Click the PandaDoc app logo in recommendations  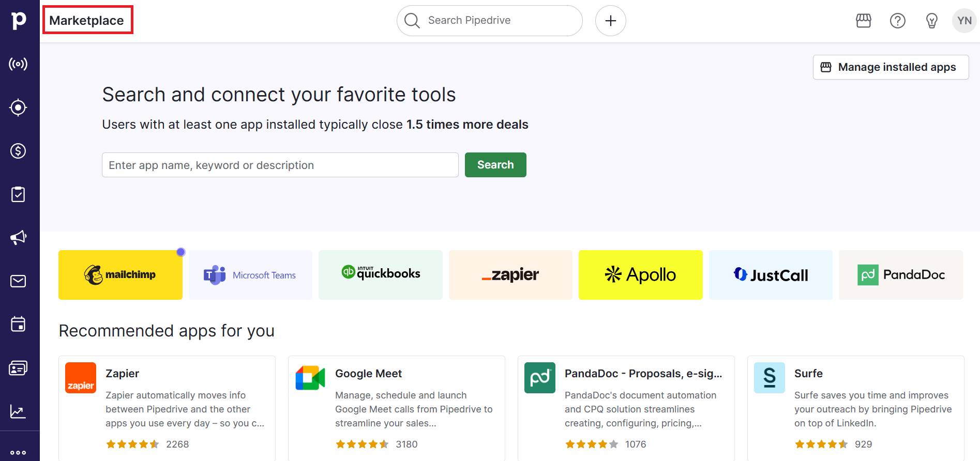click(x=540, y=378)
